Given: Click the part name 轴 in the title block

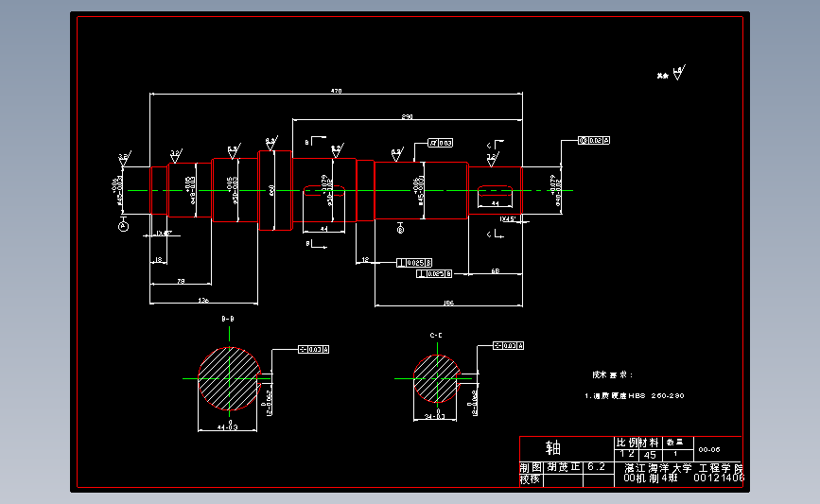Looking at the screenshot, I should [x=552, y=448].
